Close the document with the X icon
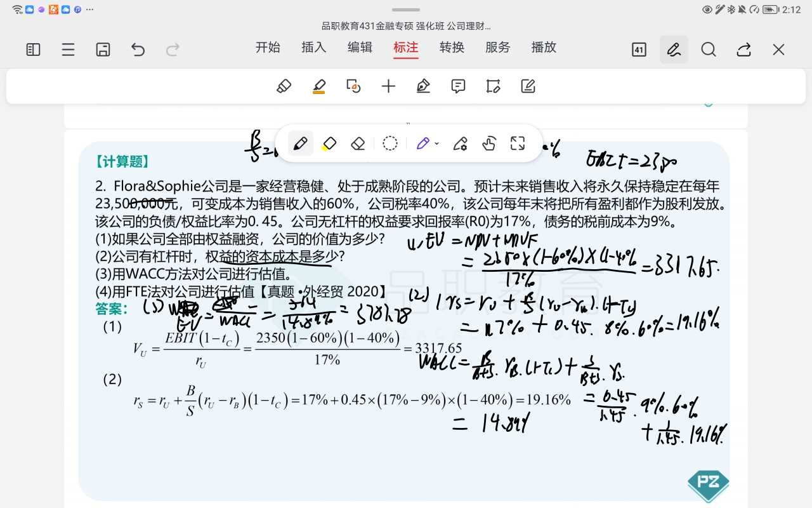 coord(778,50)
